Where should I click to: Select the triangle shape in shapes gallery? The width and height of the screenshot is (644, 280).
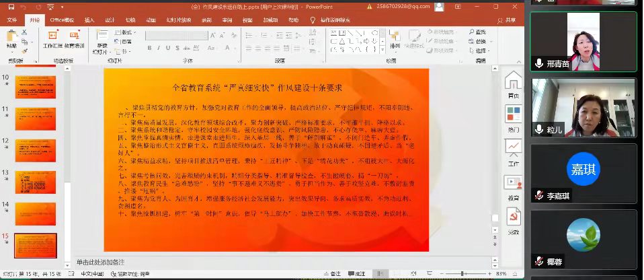tap(341, 41)
